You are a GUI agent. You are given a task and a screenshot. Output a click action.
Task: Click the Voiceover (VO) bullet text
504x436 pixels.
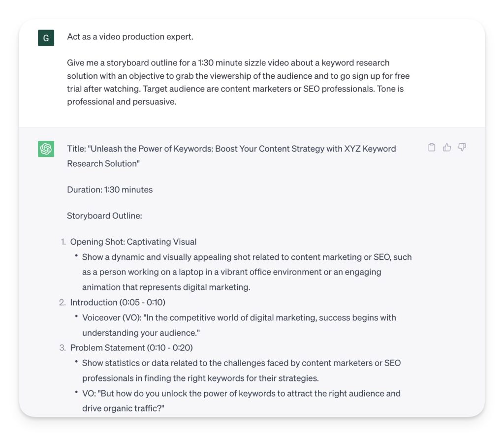pos(239,325)
